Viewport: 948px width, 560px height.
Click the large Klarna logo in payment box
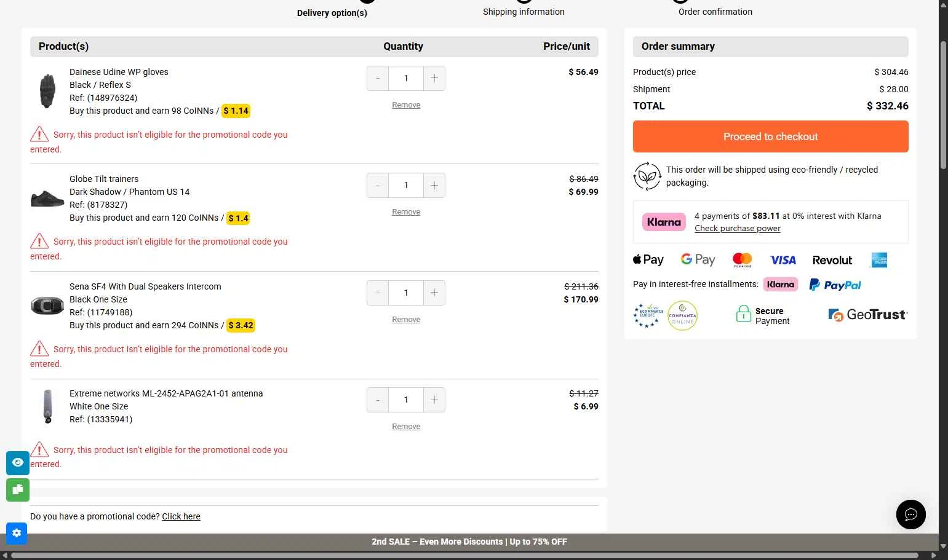[664, 222]
